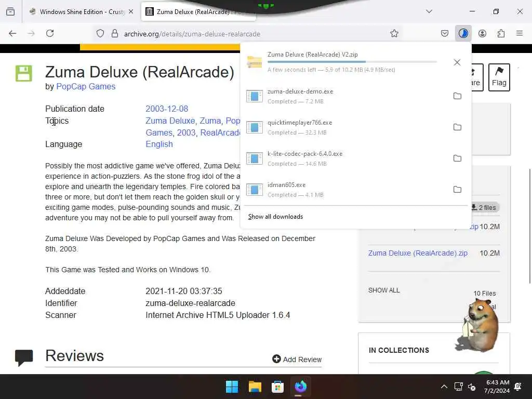532x399 pixels.
Task: Open idman605.exe download item
Action: [x=344, y=190]
